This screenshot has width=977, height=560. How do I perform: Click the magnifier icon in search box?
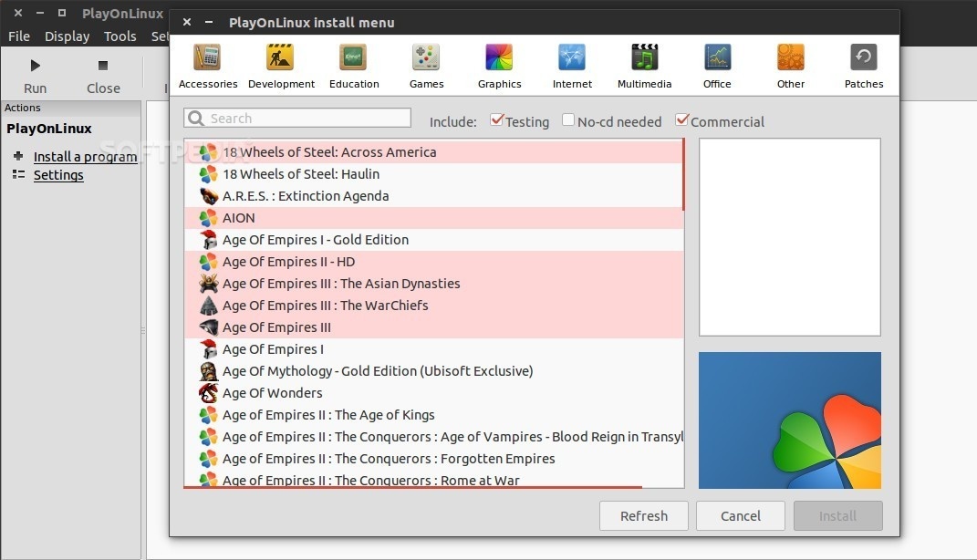[x=195, y=118]
